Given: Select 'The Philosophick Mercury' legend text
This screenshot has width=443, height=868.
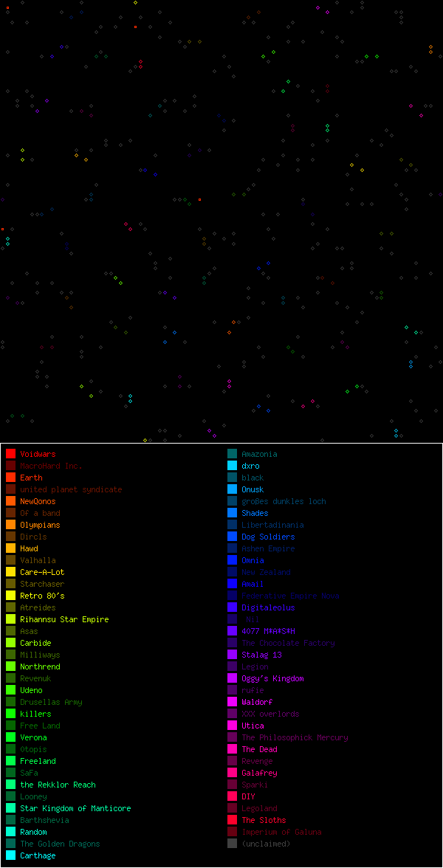Looking at the screenshot, I should (295, 737).
